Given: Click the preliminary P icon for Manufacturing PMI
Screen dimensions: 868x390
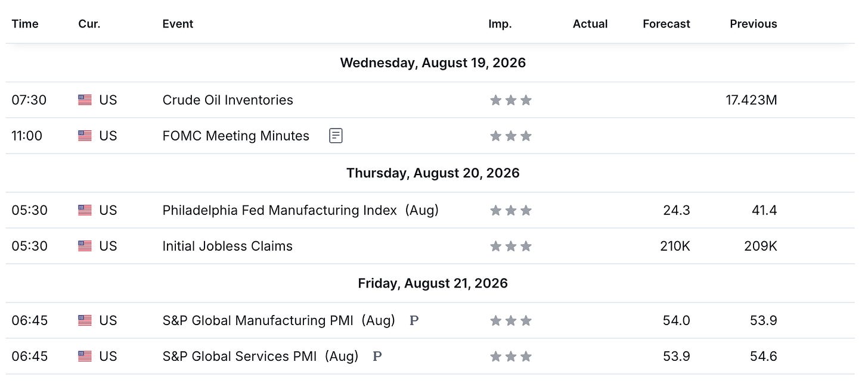Looking at the screenshot, I should 414,320.
